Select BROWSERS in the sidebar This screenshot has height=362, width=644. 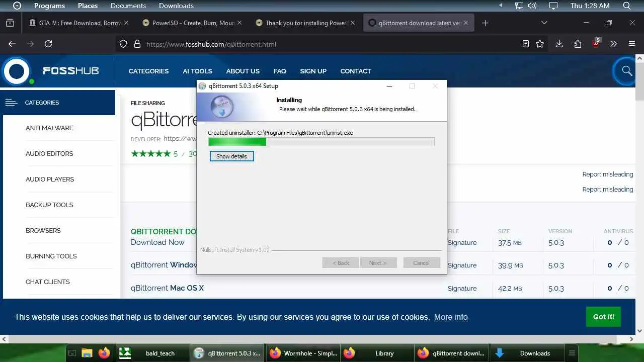coord(43,230)
